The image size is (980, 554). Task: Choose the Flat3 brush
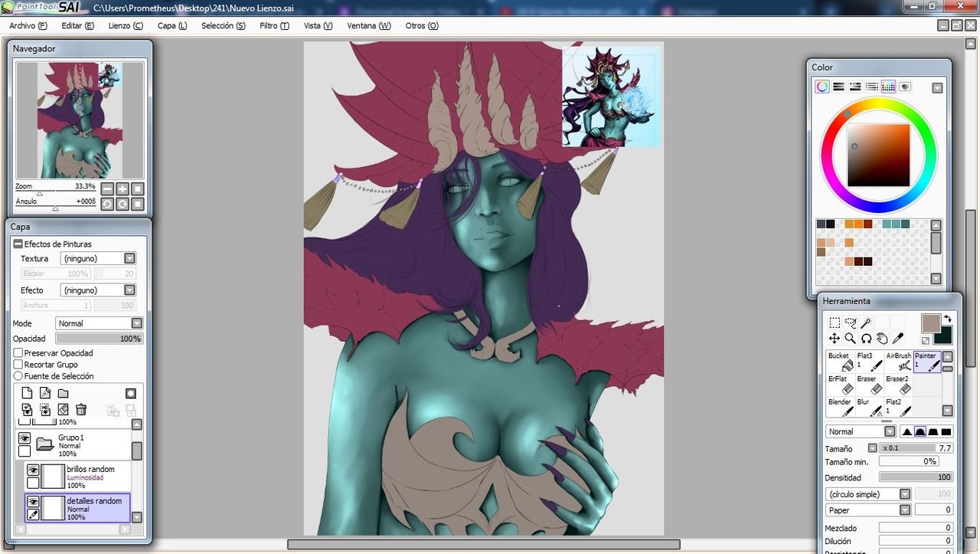tap(870, 362)
